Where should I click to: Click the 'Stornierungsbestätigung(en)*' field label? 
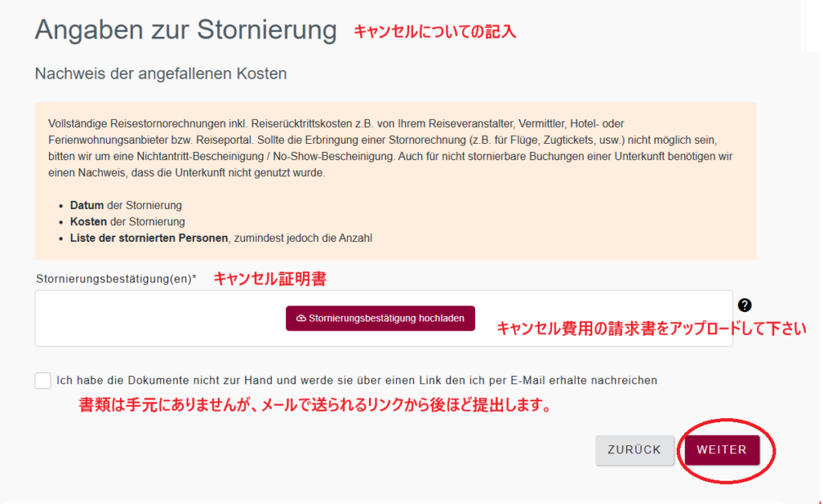click(x=117, y=279)
